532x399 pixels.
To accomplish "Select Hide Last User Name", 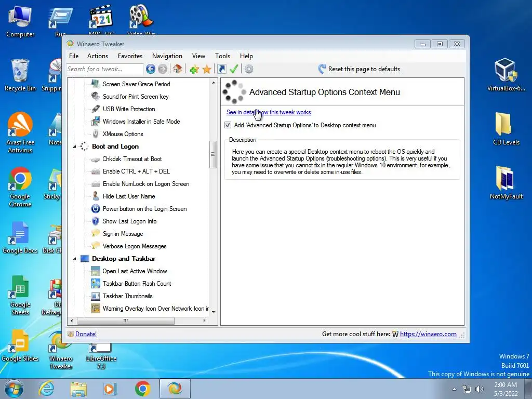I will click(x=129, y=196).
